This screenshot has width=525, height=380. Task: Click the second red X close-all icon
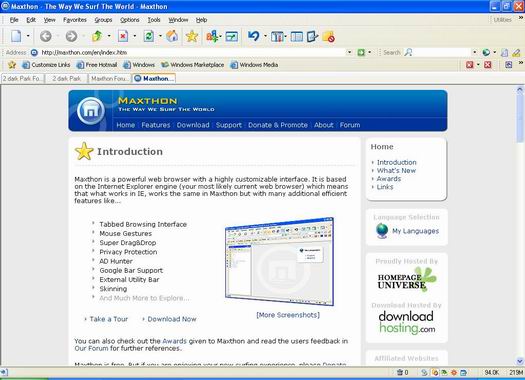(488, 65)
